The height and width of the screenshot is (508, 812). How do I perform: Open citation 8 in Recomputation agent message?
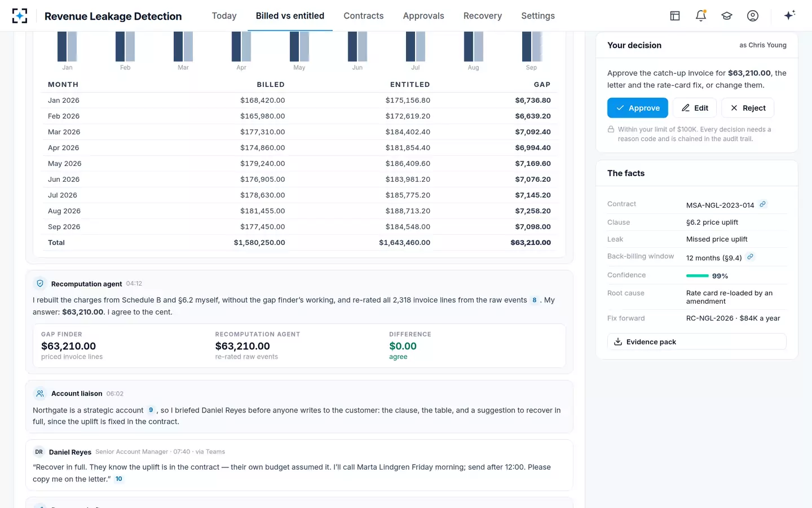[x=535, y=300]
